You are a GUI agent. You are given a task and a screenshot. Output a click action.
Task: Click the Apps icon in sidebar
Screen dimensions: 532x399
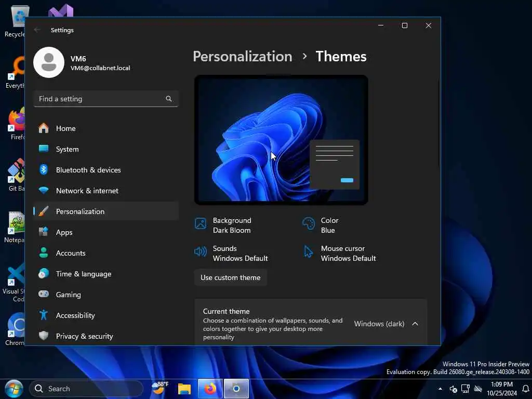[x=44, y=232]
